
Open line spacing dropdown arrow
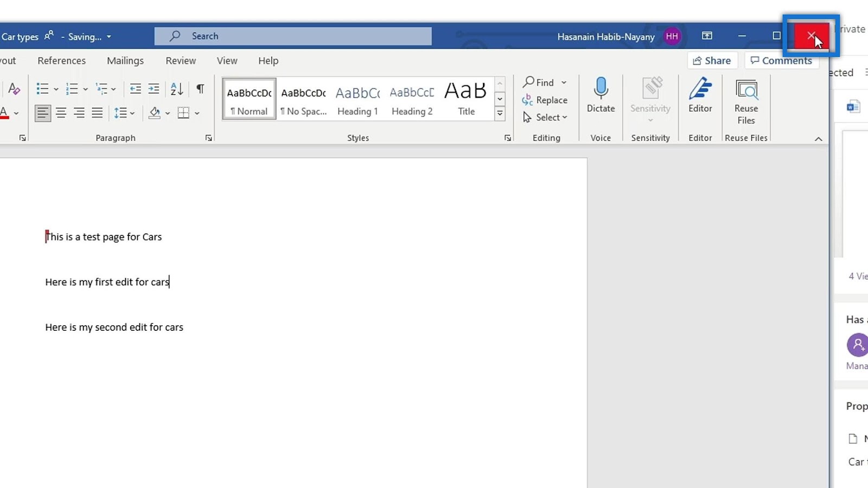coord(132,113)
